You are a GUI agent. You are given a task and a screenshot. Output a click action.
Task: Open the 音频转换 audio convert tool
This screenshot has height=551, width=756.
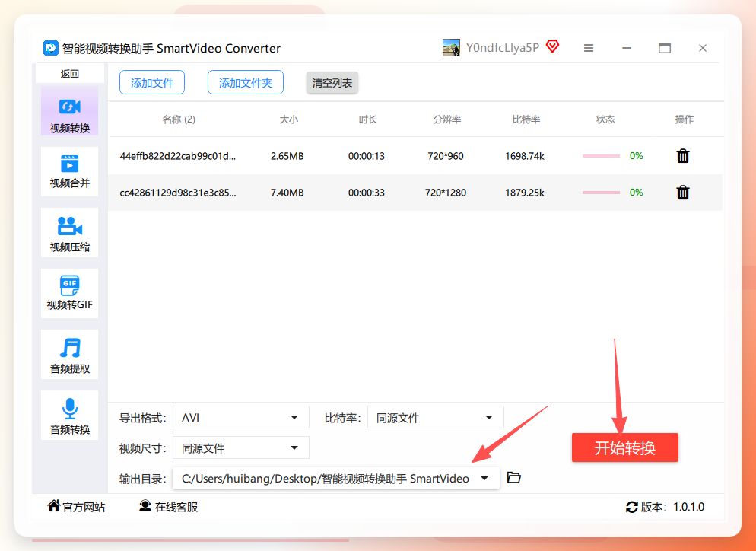coord(69,415)
